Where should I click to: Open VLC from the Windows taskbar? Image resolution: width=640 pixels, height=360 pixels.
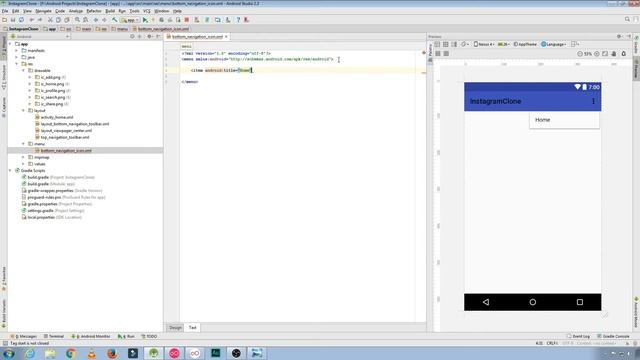[x=91, y=353]
